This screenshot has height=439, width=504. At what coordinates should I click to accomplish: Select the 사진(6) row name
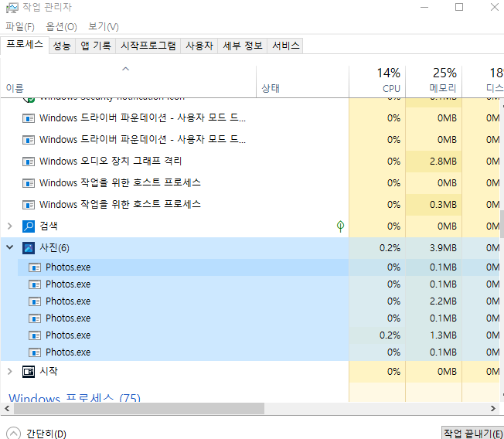[x=54, y=248]
